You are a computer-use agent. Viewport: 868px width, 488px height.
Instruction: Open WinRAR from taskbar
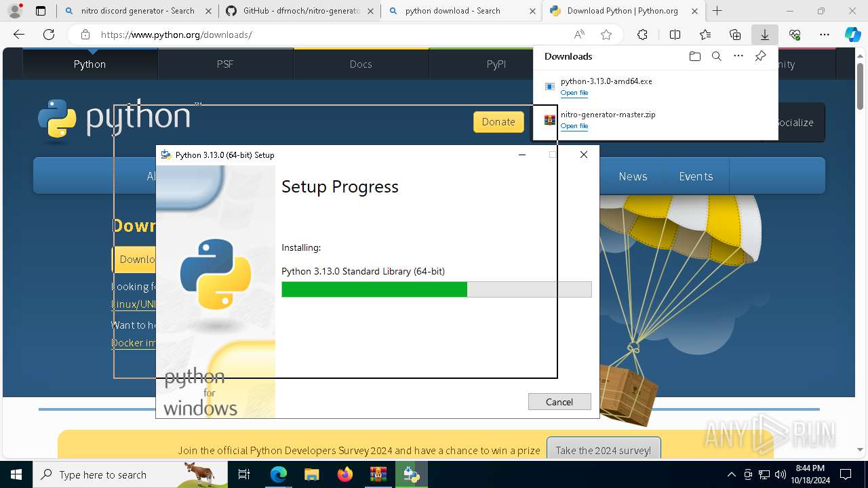[378, 474]
